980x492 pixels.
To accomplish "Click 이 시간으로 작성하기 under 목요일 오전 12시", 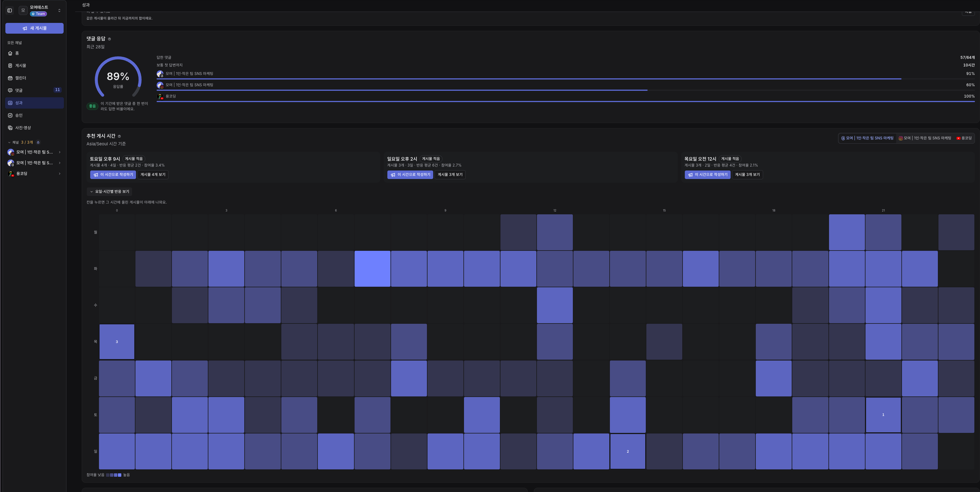I will [708, 175].
